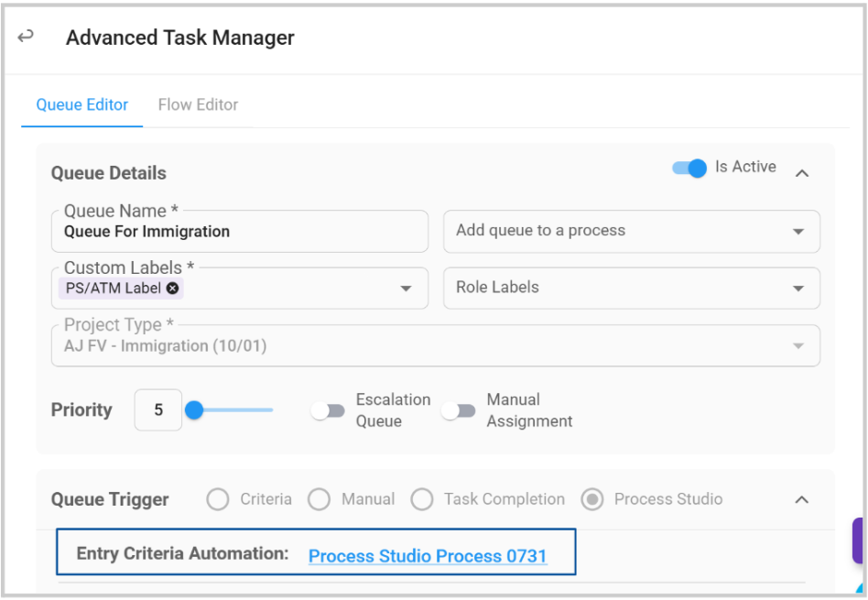Select Task Completion radio button
The height and width of the screenshot is (600, 868).
(x=421, y=499)
